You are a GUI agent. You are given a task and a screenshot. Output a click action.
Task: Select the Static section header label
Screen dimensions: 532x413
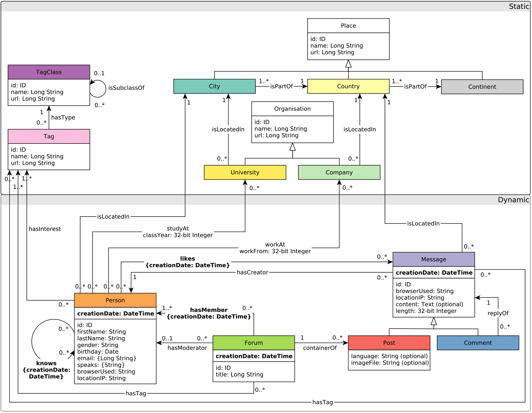519,7
